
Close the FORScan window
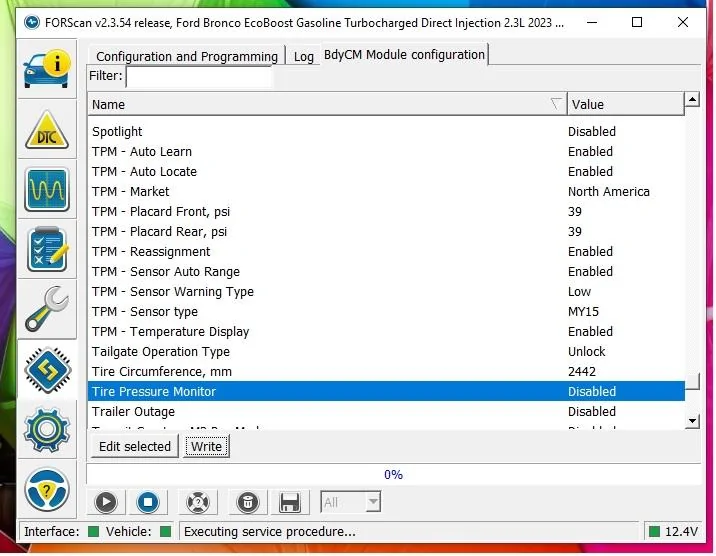683,22
